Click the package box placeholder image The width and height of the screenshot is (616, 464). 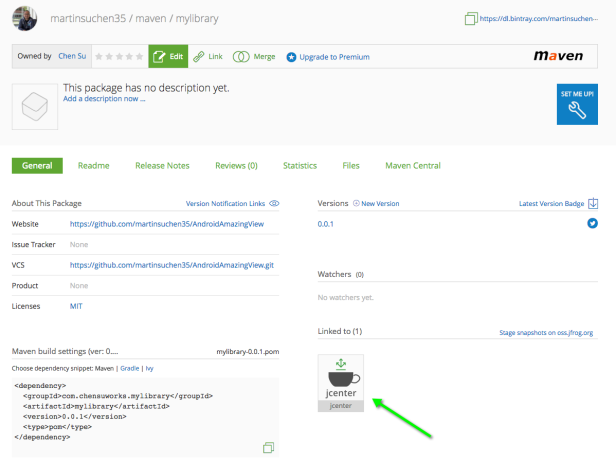coord(35,106)
